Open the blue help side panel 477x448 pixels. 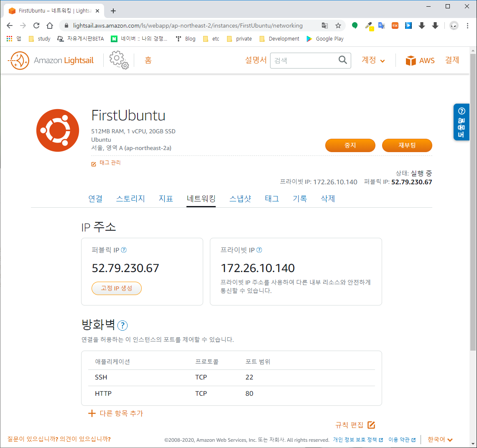(x=461, y=122)
